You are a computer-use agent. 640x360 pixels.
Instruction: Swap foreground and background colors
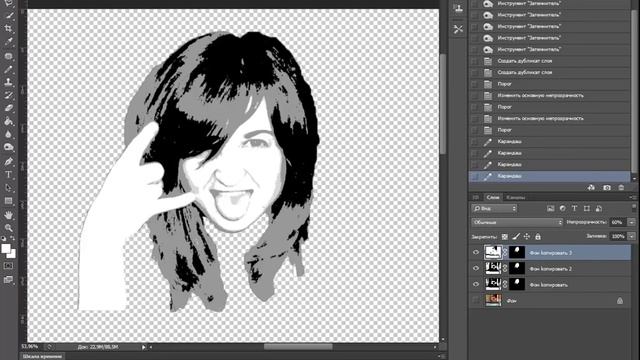click(13, 238)
